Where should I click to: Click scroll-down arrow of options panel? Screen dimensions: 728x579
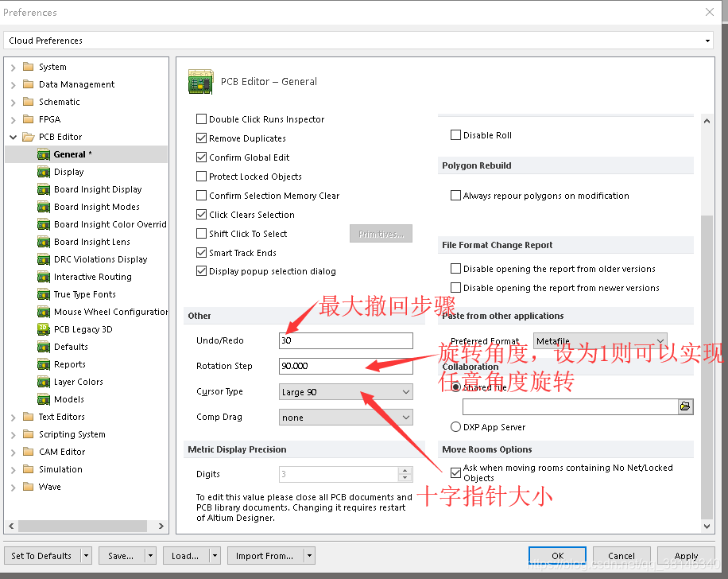pyautogui.click(x=707, y=527)
